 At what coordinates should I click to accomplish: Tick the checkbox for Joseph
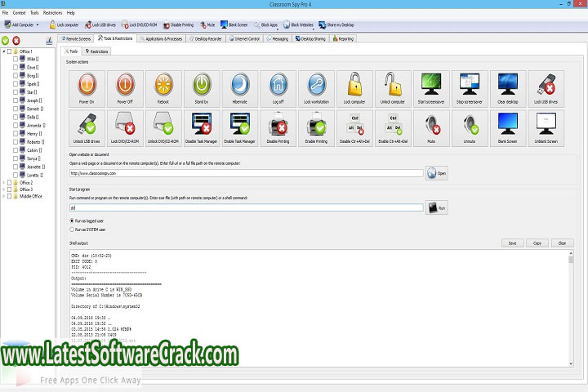tap(16, 100)
